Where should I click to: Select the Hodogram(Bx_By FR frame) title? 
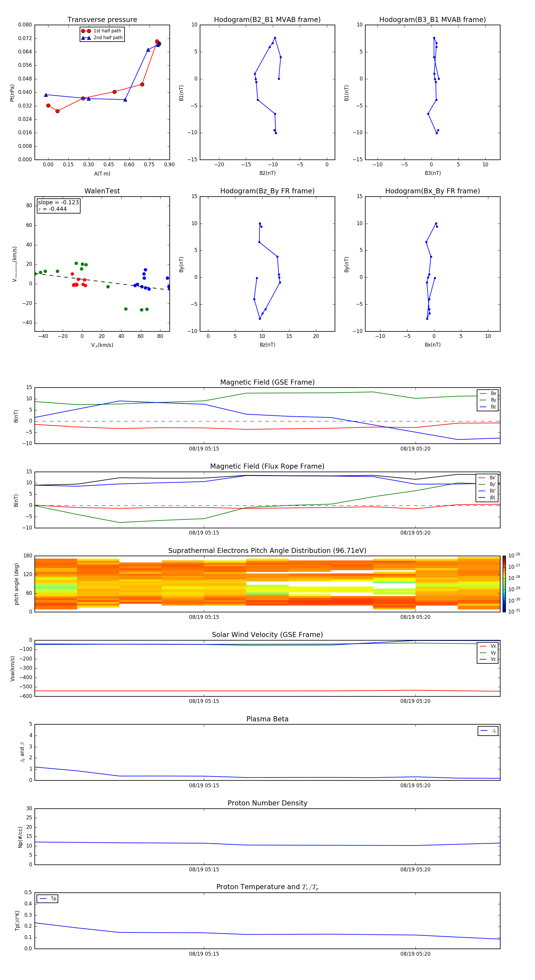point(432,191)
